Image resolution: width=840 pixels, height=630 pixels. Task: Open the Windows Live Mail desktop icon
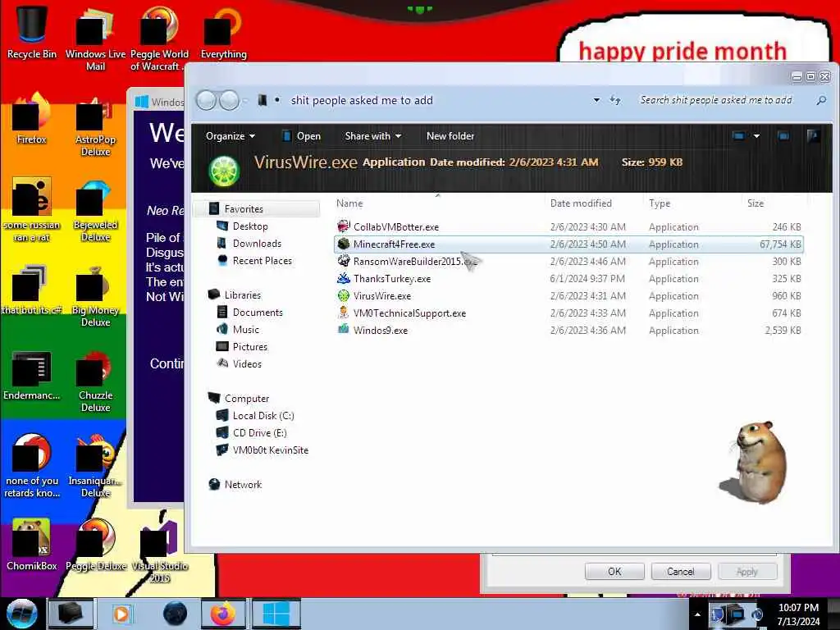(x=95, y=38)
